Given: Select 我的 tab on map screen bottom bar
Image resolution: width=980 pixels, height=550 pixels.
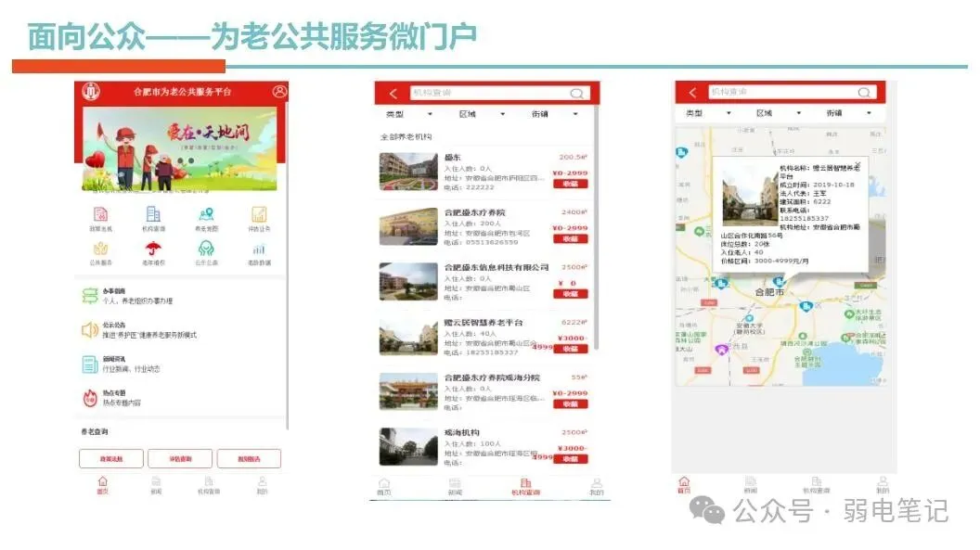Looking at the screenshot, I should point(883,485).
